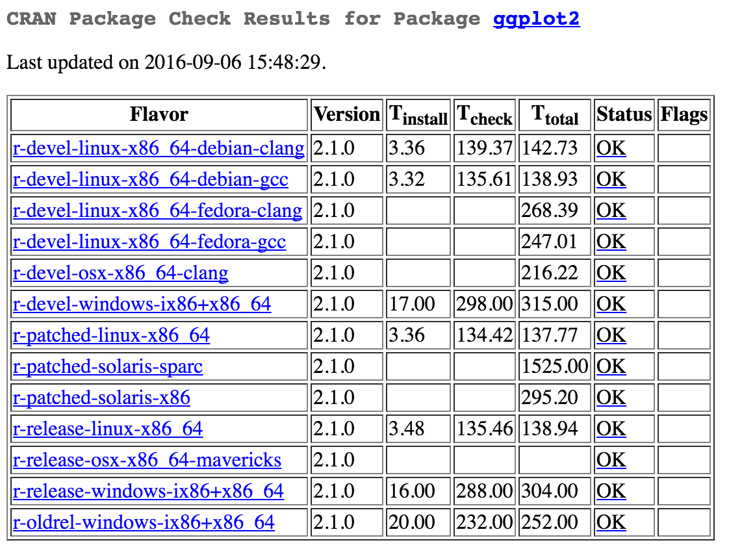Click the Status column header

pos(624,114)
